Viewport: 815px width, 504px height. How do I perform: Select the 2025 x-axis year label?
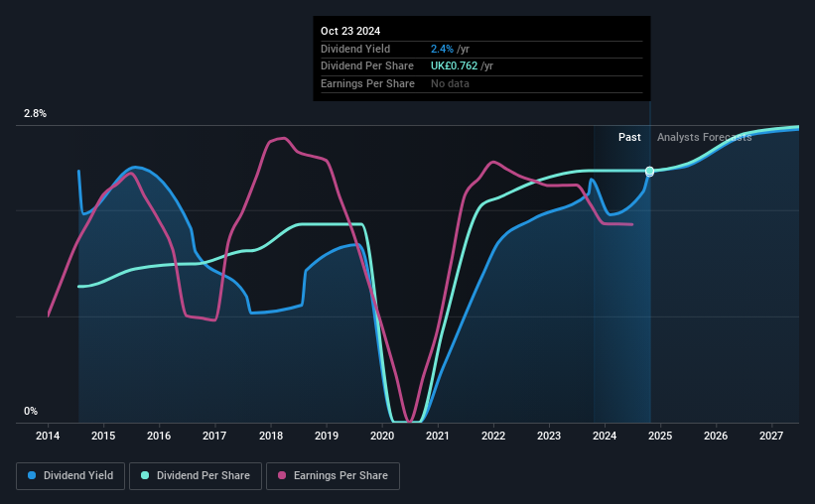660,436
